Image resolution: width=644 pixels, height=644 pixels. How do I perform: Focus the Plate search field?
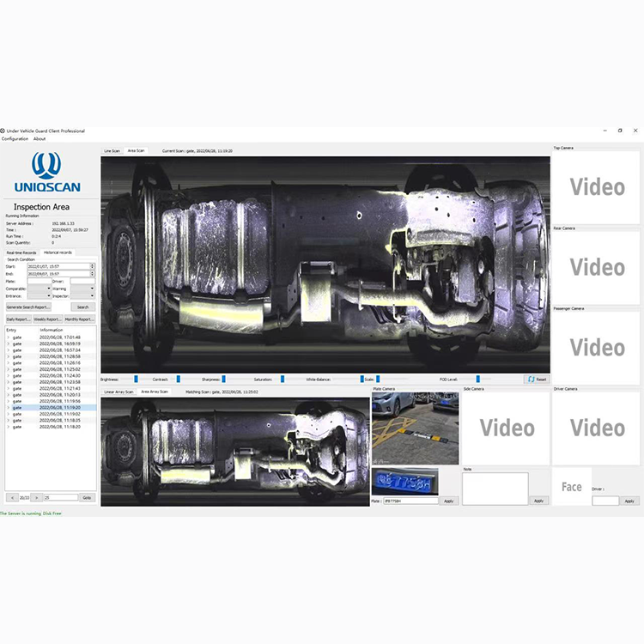click(x=39, y=282)
